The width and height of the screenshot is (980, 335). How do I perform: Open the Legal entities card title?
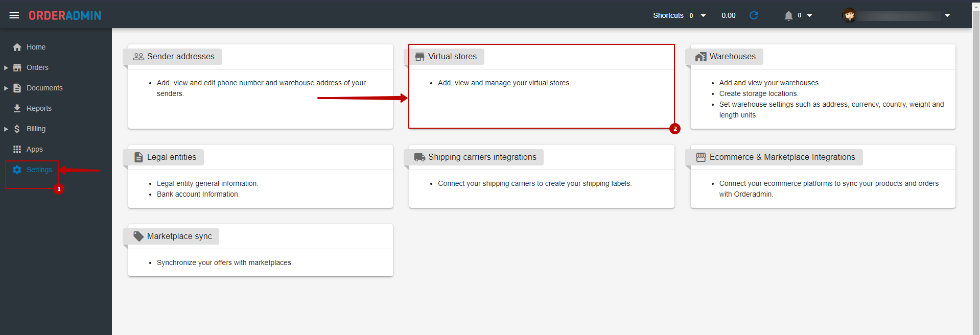pos(172,157)
